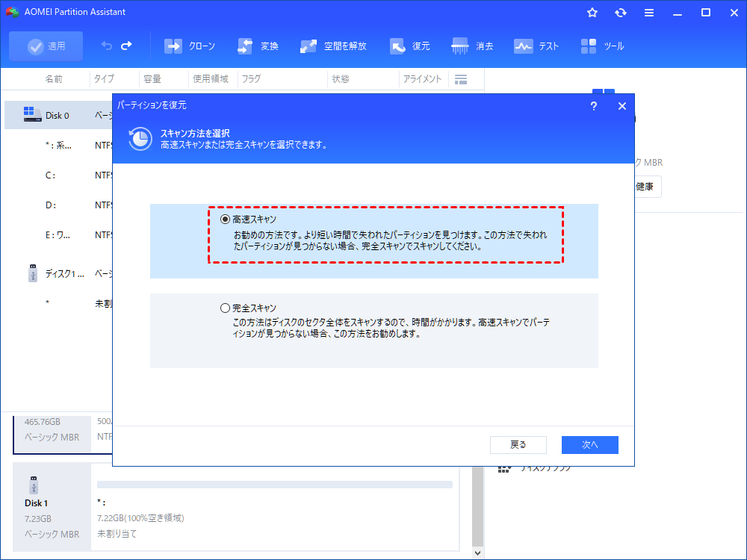Viewport: 747px width, 560px height.
Task: Click the dialog help question mark
Action: point(594,106)
